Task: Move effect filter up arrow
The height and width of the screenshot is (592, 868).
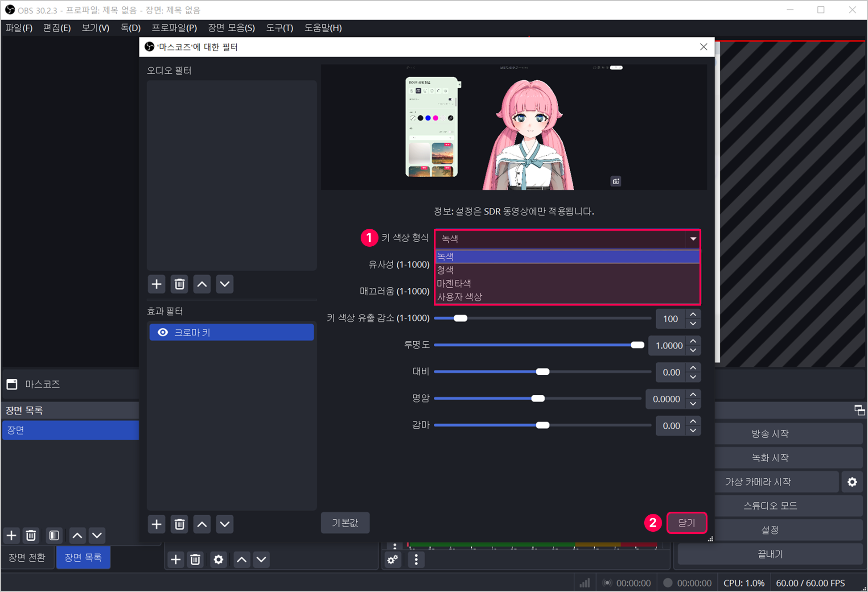Action: pos(202,524)
